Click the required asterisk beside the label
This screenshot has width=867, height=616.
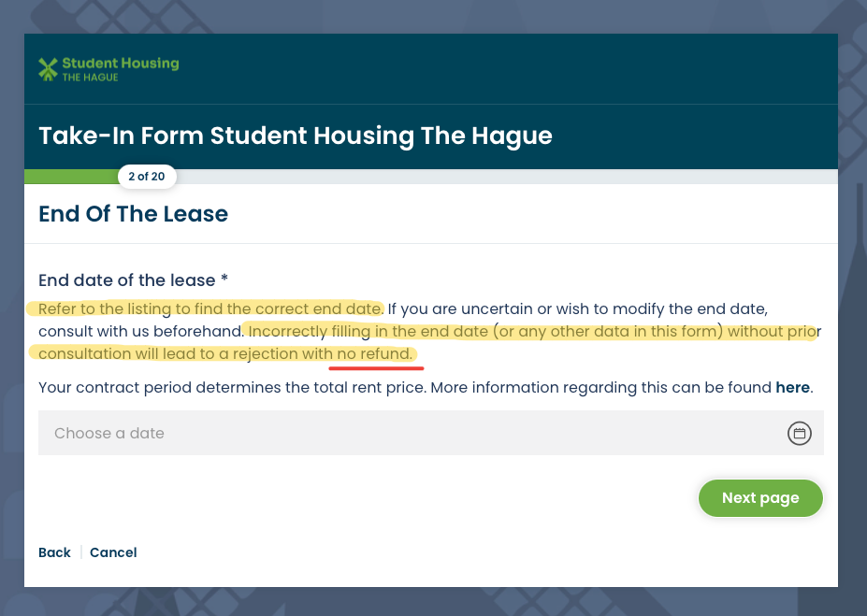[x=224, y=280]
